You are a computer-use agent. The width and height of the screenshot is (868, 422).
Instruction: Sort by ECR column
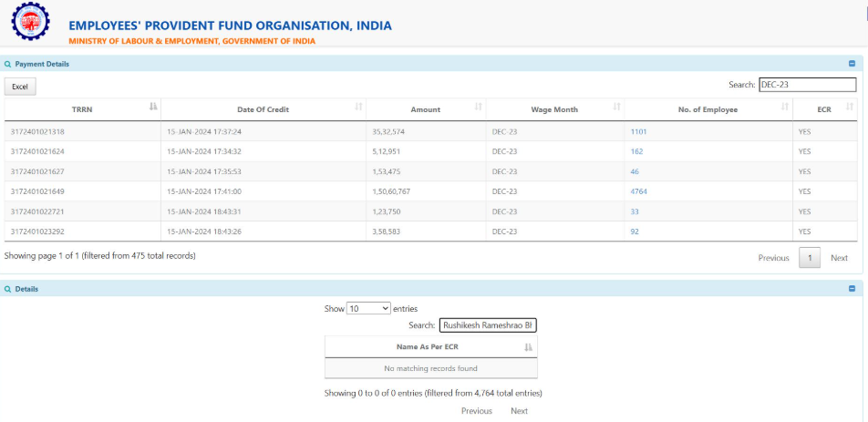[x=848, y=108]
